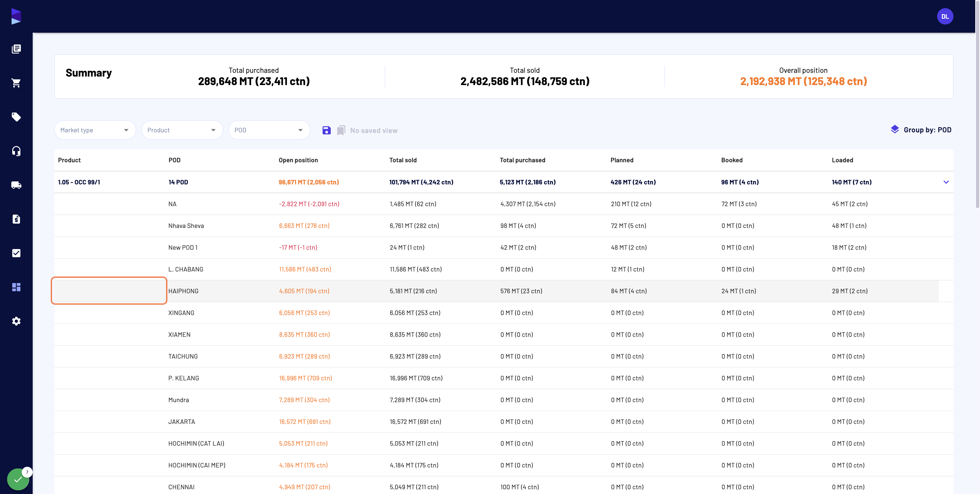Click the Overall position summary value
The width and height of the screenshot is (980, 494).
[x=803, y=81]
